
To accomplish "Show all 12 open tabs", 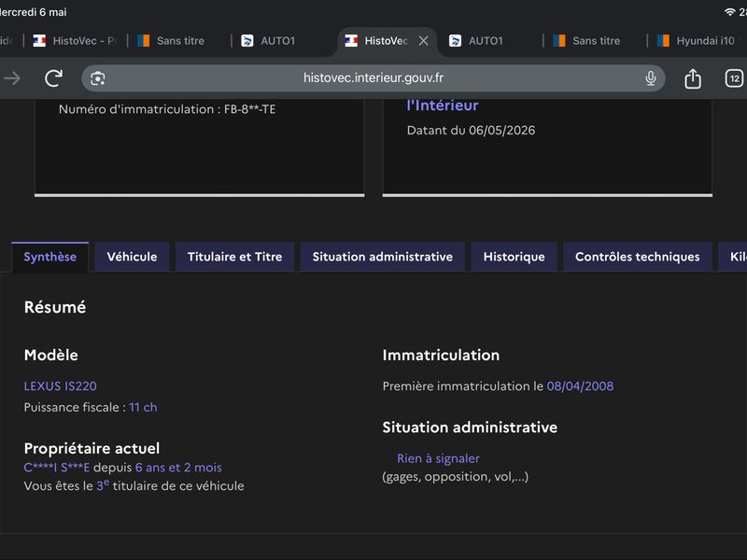I will point(734,78).
